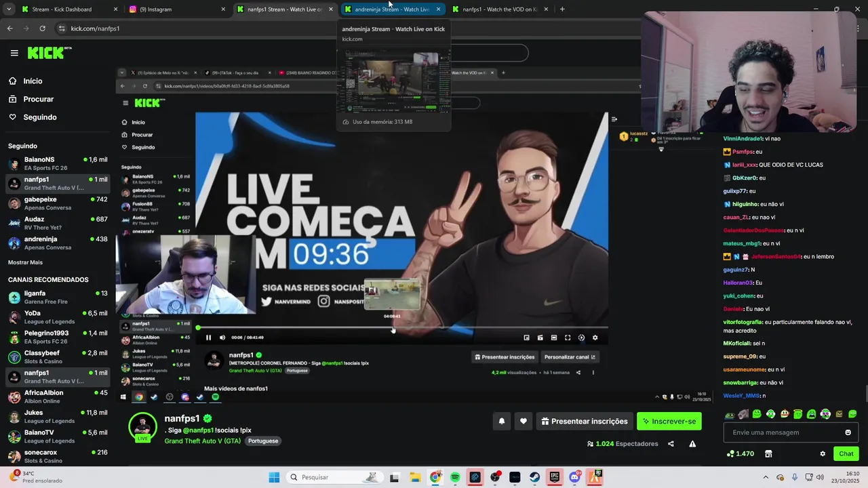
Task: Open Discord from the taskbar
Action: point(575,477)
